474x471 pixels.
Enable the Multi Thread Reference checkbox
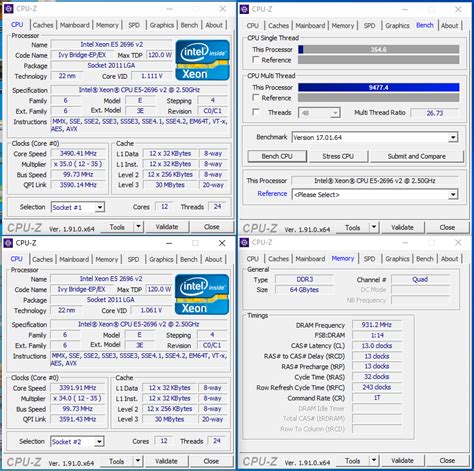point(256,98)
